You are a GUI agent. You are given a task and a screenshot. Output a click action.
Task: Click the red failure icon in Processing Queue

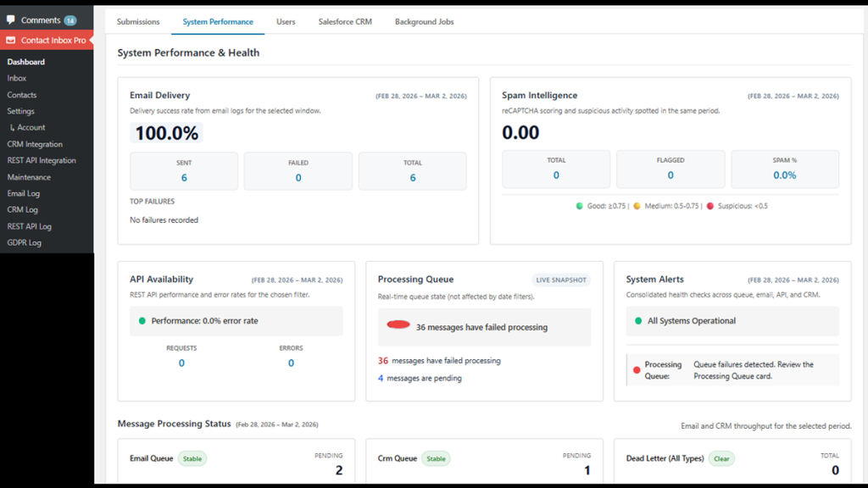[x=400, y=324]
